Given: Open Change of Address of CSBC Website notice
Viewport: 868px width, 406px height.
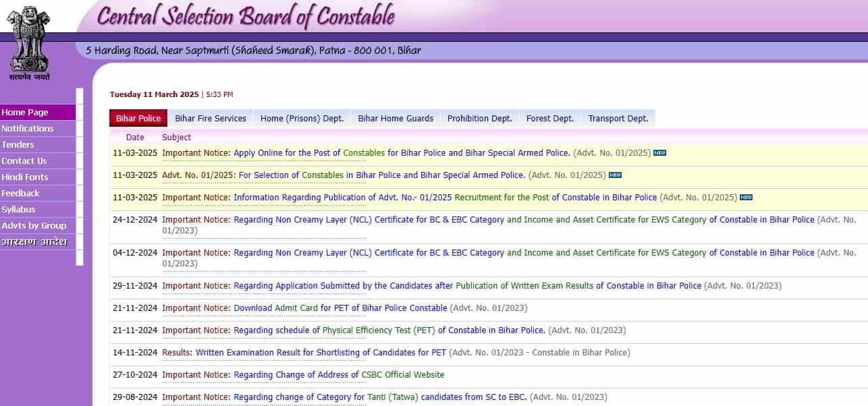Looking at the screenshot, I should coord(339,375).
